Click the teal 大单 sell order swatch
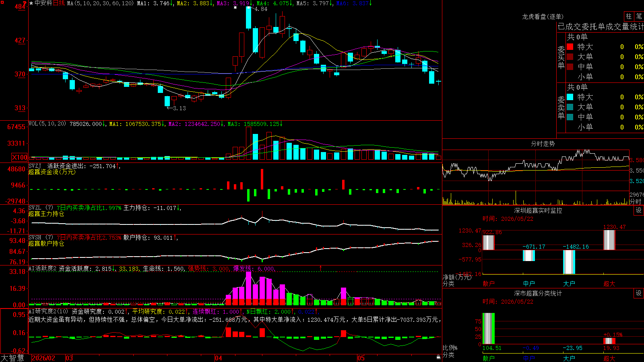Image resolution: width=644 pixels, height=362 pixels. click(x=570, y=107)
